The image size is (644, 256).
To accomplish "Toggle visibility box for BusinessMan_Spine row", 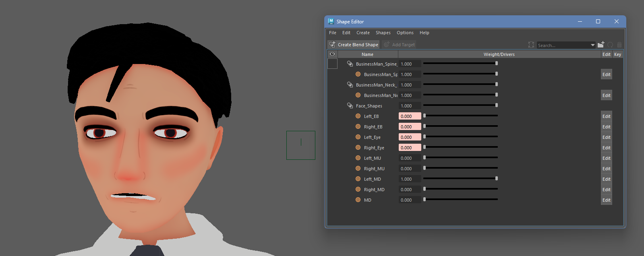I will point(332,64).
